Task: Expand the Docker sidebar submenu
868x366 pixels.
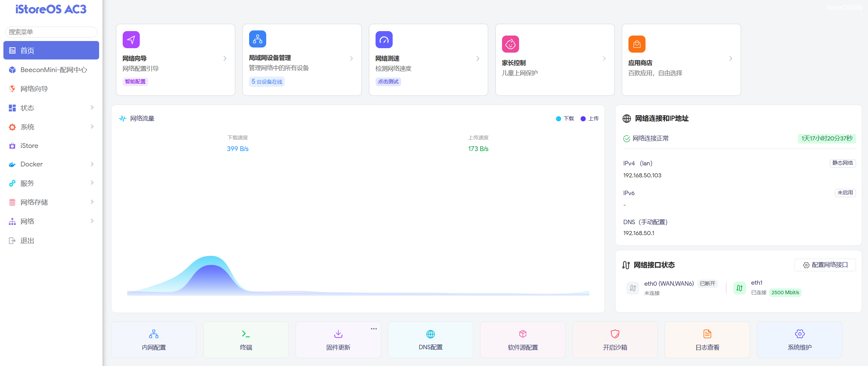Action: [51, 164]
